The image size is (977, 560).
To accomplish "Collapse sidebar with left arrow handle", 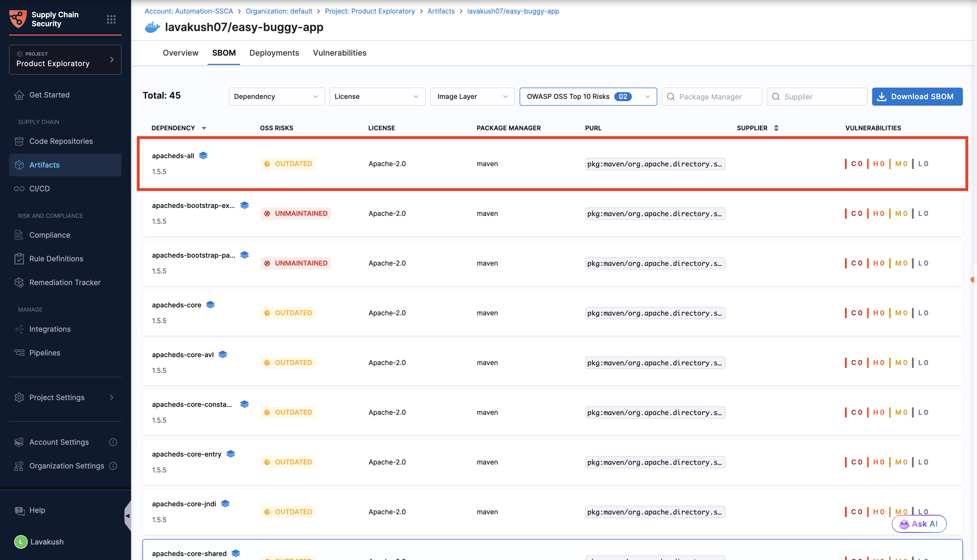I will click(x=127, y=515).
